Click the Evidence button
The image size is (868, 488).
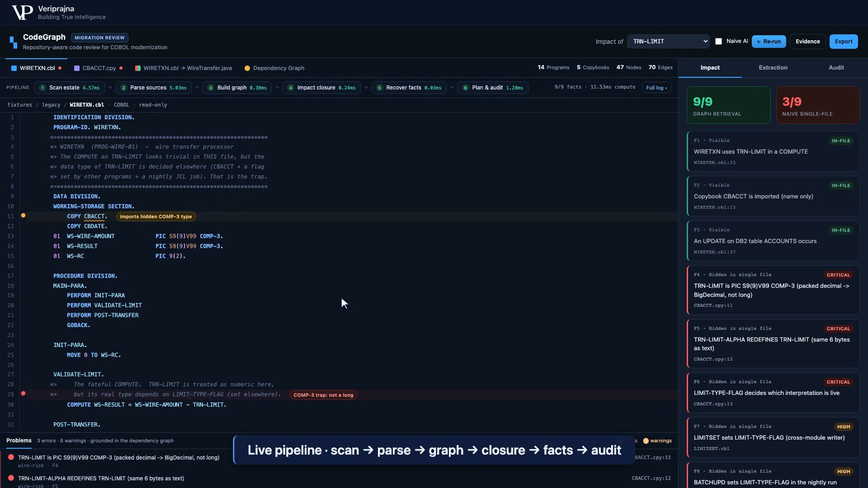pyautogui.click(x=807, y=42)
